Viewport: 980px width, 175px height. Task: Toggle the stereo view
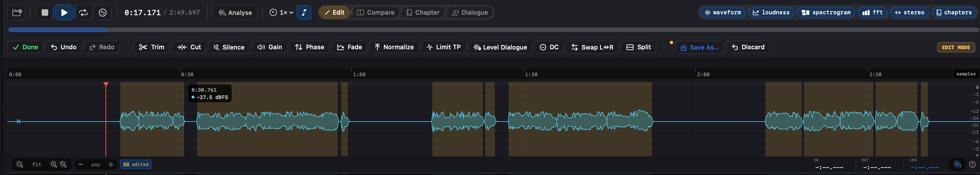coord(909,13)
